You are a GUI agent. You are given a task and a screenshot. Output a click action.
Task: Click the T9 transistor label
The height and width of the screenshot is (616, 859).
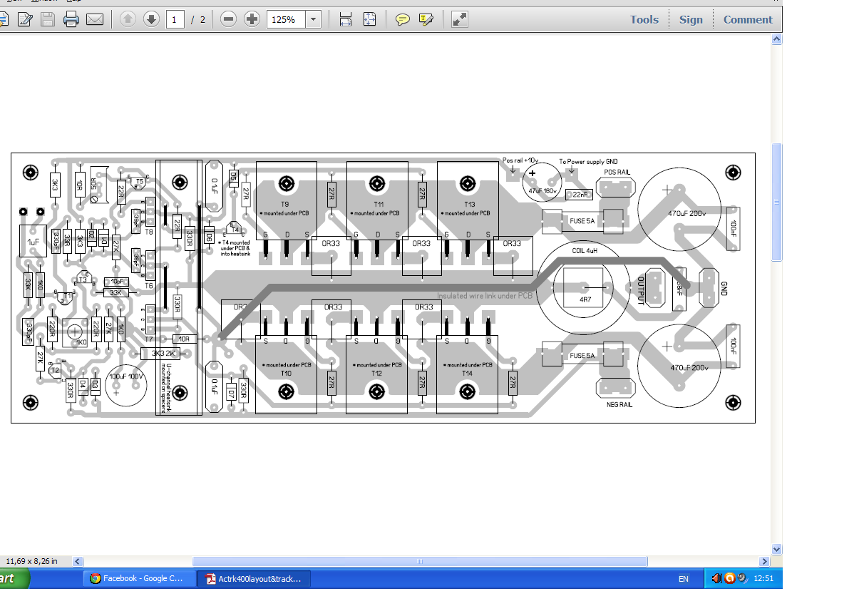point(284,205)
